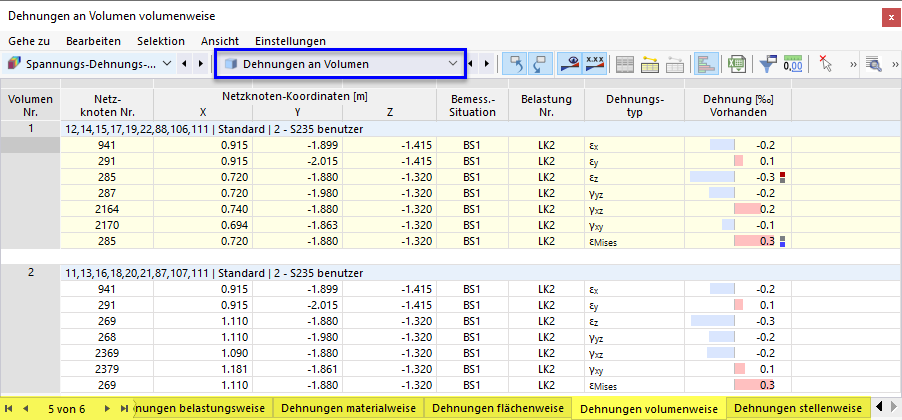Click the blue cube icon in Dehnungen an Volumen box
This screenshot has height=420, width=902.
coord(231,64)
